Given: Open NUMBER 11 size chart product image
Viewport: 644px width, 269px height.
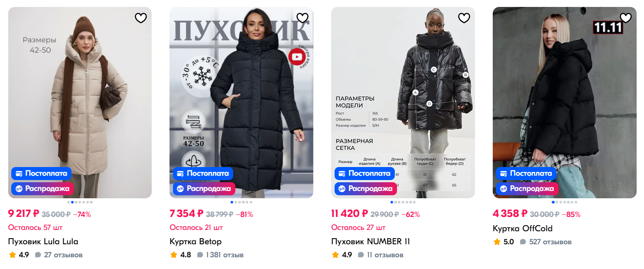Looking at the screenshot, I should 403,102.
